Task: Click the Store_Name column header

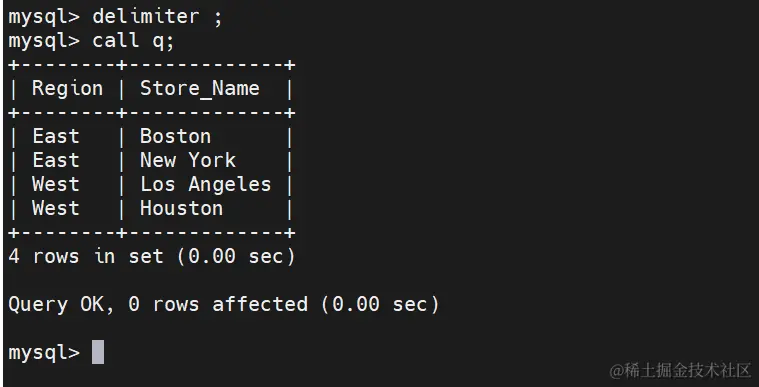Action: (x=199, y=89)
